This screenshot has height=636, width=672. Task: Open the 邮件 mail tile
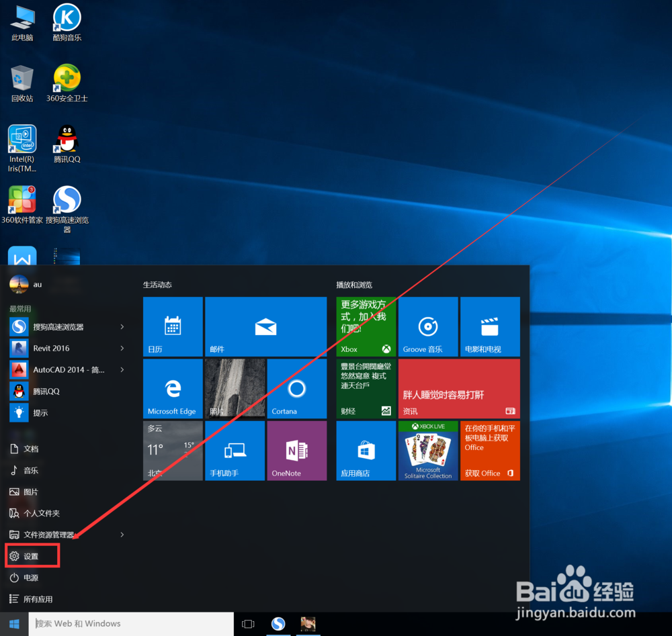click(265, 326)
